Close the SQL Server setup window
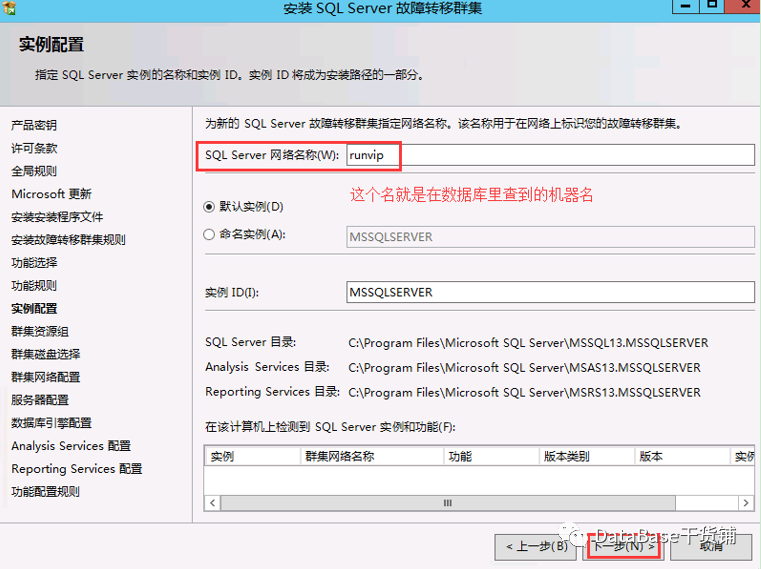 (744, 5)
